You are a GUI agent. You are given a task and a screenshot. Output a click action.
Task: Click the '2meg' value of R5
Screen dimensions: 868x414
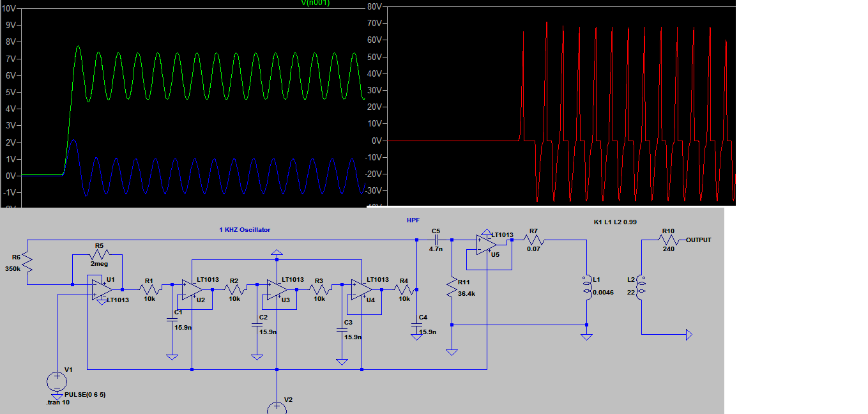point(99,263)
